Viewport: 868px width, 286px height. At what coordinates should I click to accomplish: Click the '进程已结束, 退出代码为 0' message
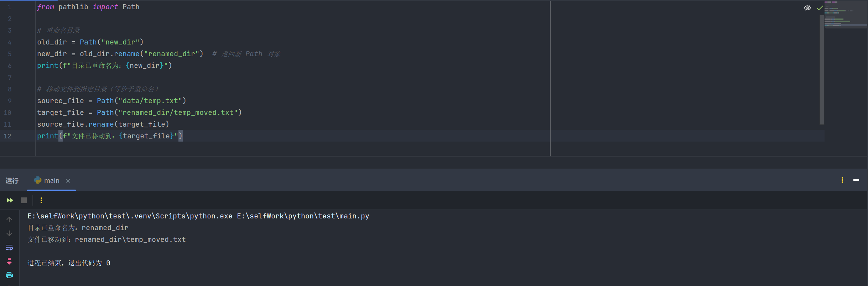point(69,263)
